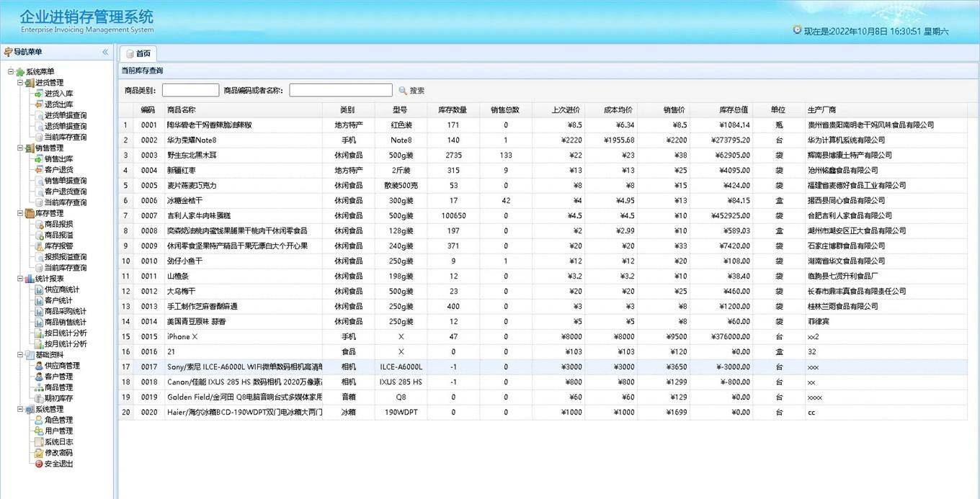Click the 修改密码 lock icon

point(39,453)
